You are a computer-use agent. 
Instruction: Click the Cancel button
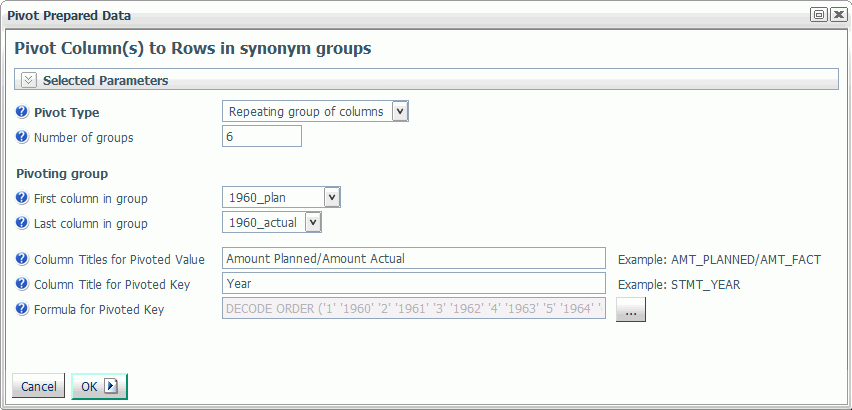click(39, 387)
